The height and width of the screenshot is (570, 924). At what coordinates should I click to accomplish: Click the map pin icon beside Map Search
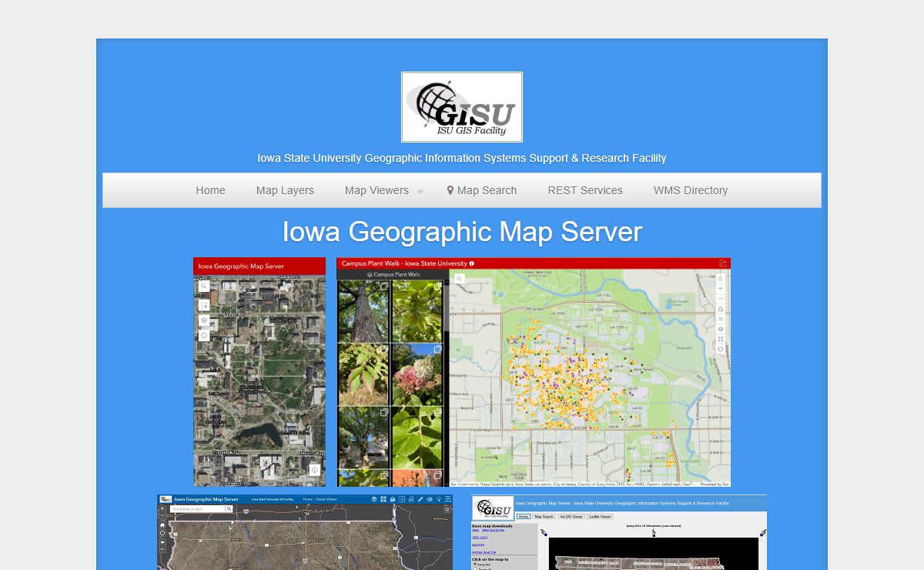click(x=450, y=190)
